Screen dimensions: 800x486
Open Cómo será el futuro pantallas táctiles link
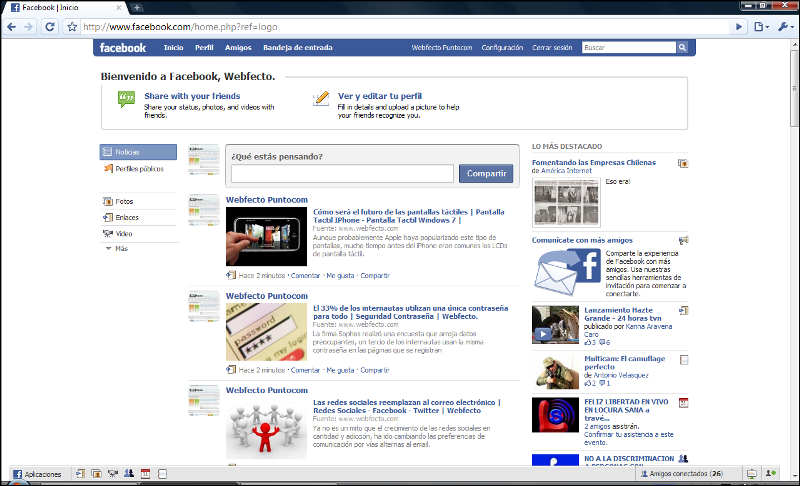point(409,216)
